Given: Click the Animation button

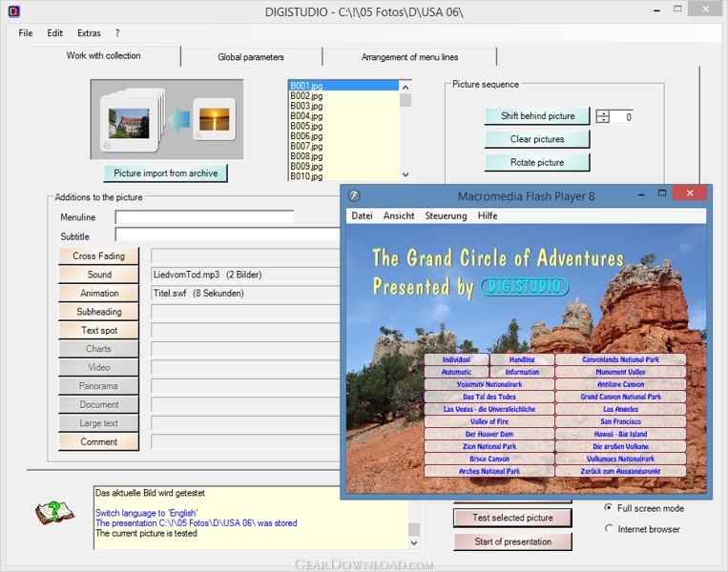Looking at the screenshot, I should (98, 294).
